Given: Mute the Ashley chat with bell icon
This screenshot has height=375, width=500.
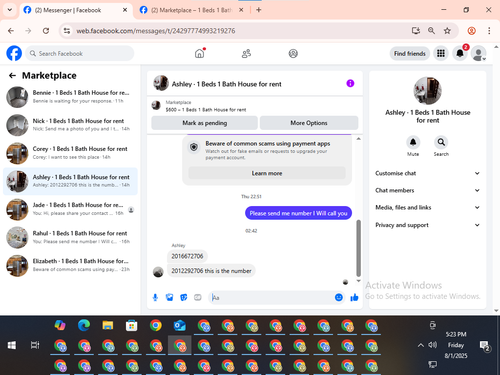Looking at the screenshot, I should (413, 142).
